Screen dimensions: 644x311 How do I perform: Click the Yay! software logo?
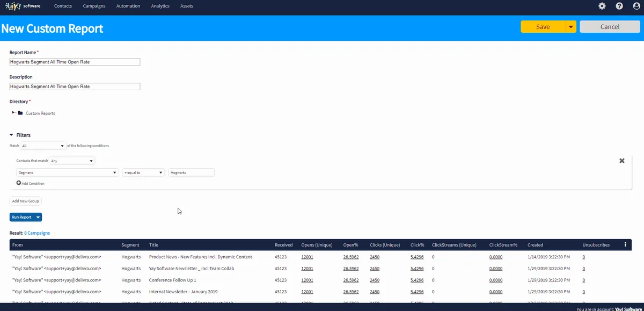tap(23, 6)
